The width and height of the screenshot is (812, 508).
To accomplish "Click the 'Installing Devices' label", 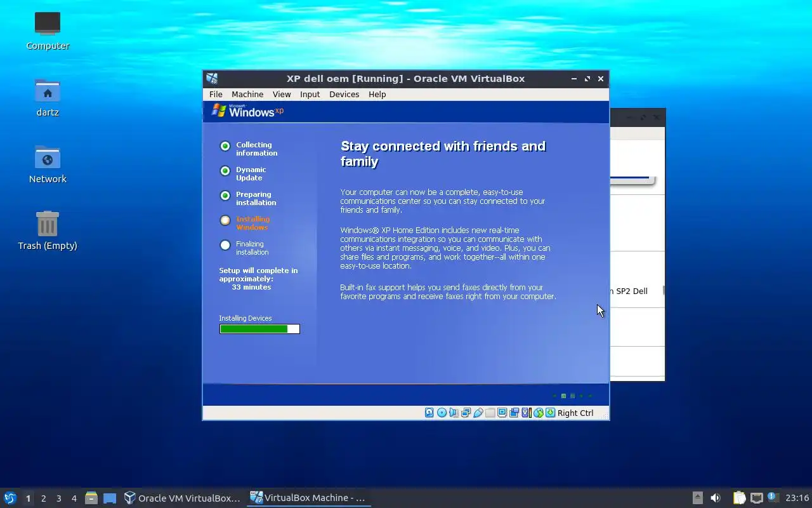I will pyautogui.click(x=246, y=318).
